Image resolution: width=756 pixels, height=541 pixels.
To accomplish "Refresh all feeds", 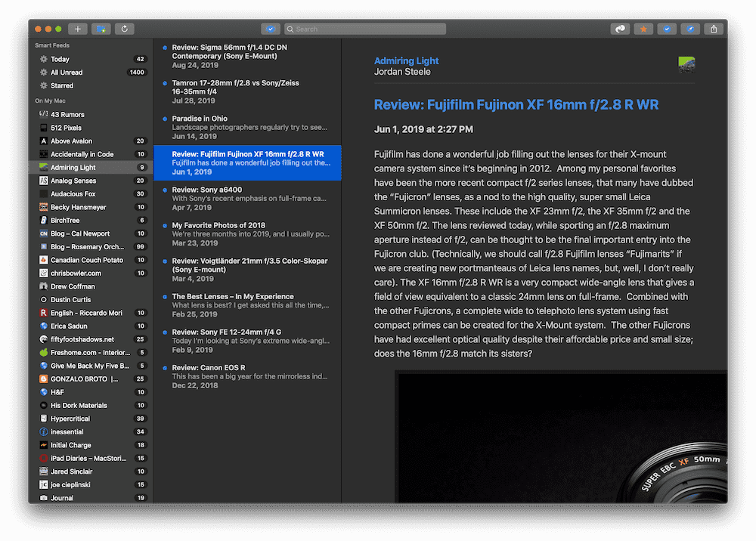I will click(125, 29).
